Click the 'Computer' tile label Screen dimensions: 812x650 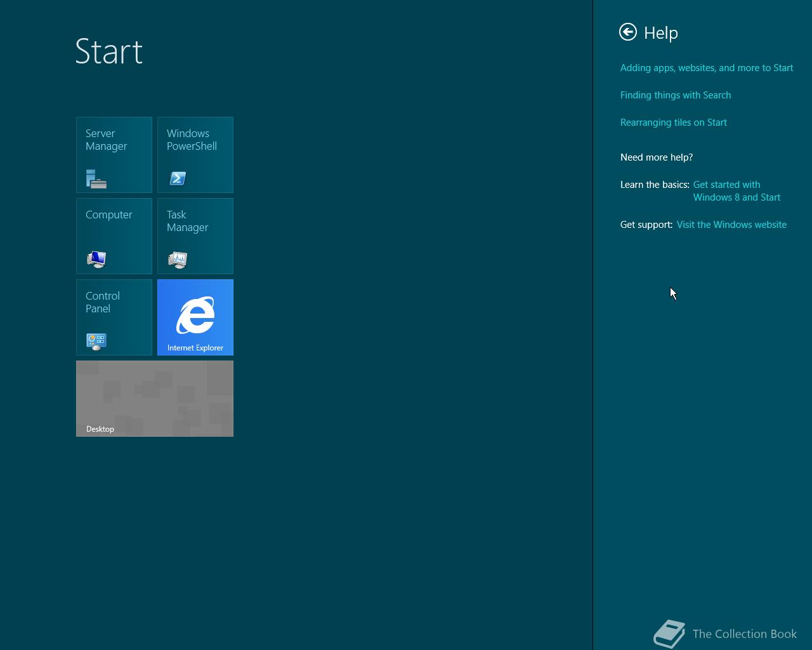tap(109, 215)
